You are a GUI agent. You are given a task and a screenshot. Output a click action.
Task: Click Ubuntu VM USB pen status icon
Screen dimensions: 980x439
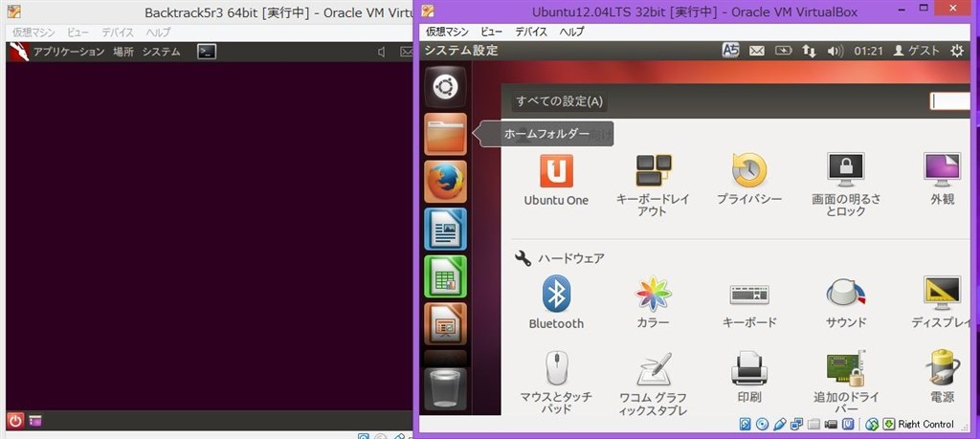pyautogui.click(x=779, y=424)
